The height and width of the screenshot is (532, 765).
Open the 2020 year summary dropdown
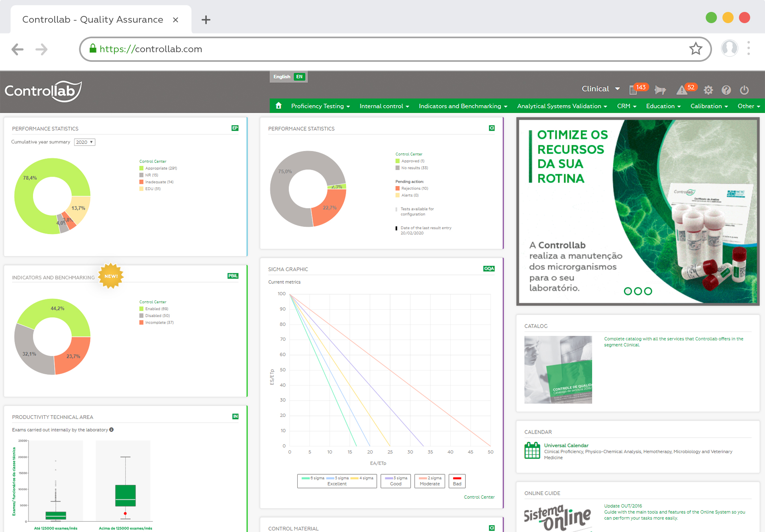click(x=84, y=142)
